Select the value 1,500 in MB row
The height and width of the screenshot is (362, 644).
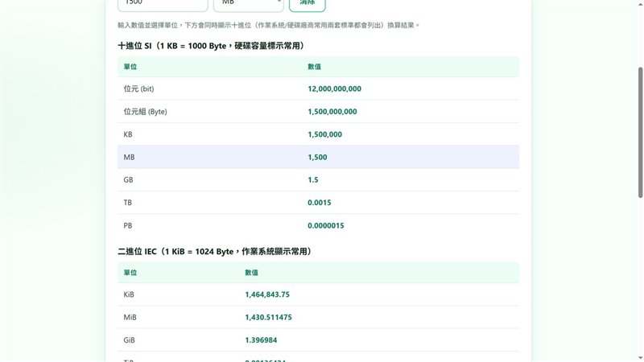tap(317, 157)
